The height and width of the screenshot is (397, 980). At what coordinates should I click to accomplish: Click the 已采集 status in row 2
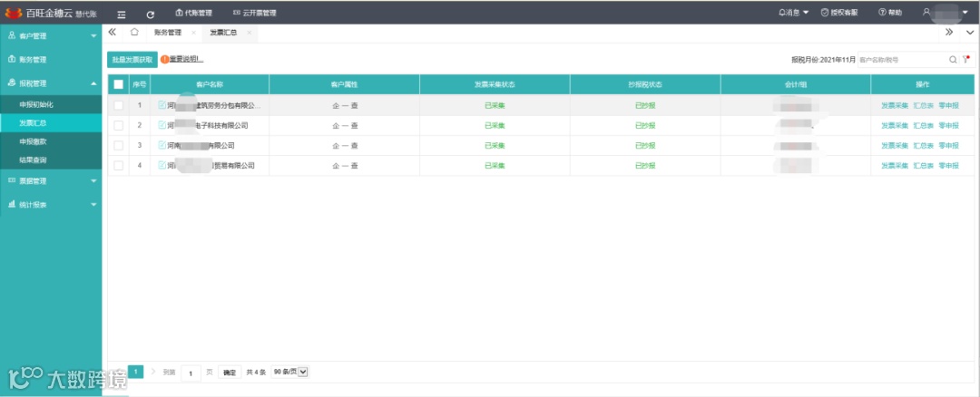tap(495, 125)
